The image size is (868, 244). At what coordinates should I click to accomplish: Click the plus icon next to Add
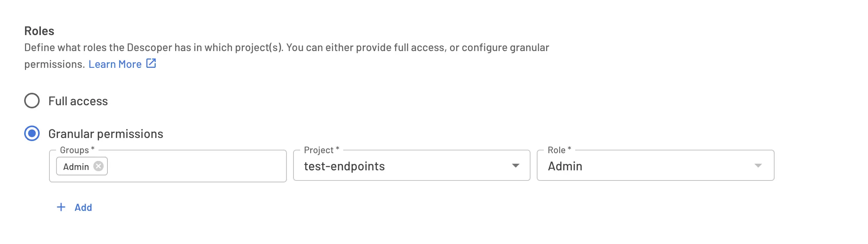tap(61, 207)
